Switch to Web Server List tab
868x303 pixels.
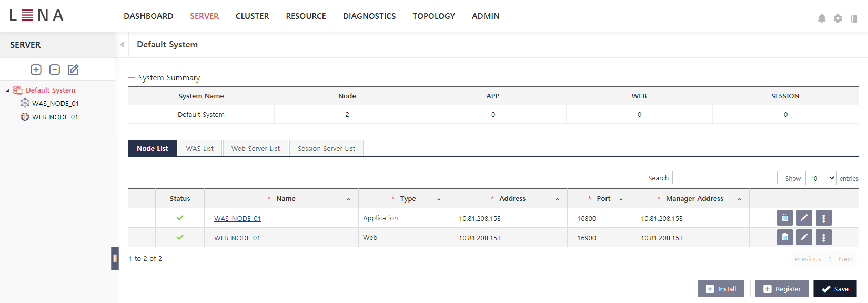coord(256,148)
